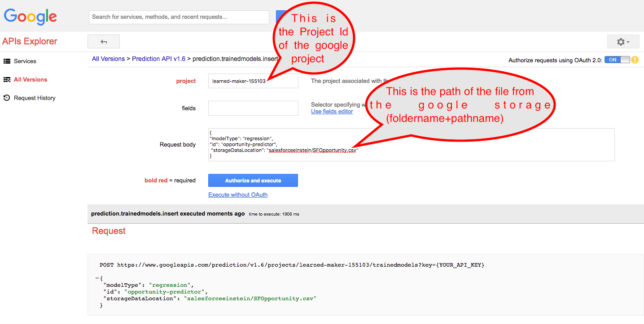
Task: Click the All Versions breadcrumb link
Action: pyautogui.click(x=108, y=59)
